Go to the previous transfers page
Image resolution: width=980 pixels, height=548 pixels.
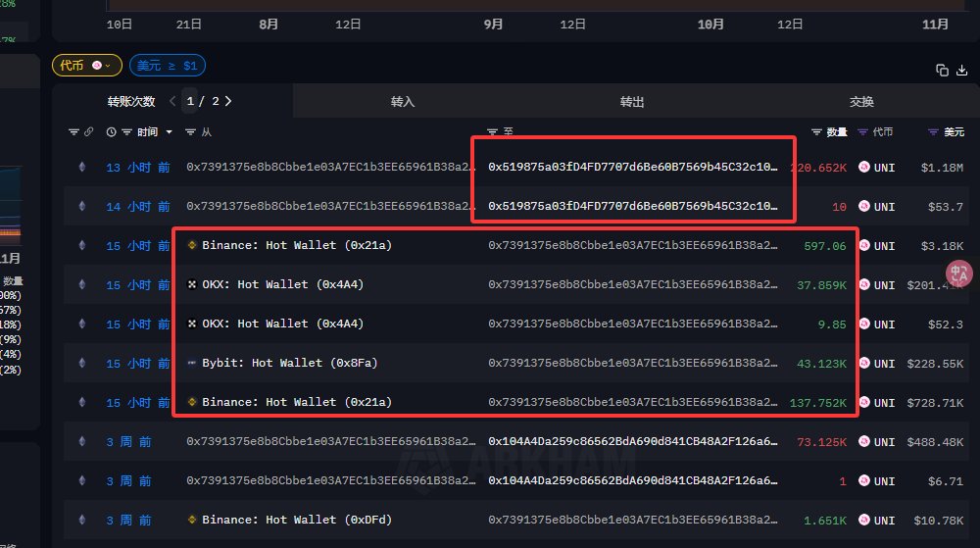click(172, 101)
